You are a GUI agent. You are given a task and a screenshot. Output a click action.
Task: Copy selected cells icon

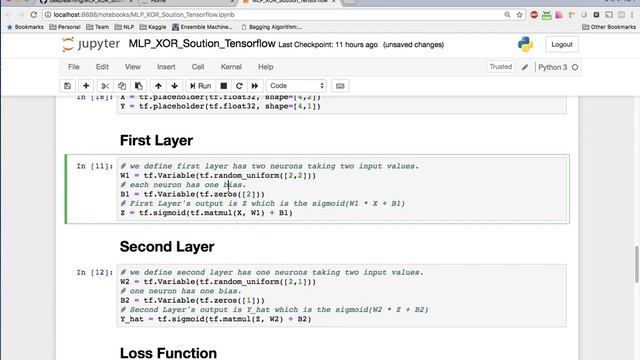[x=122, y=86]
